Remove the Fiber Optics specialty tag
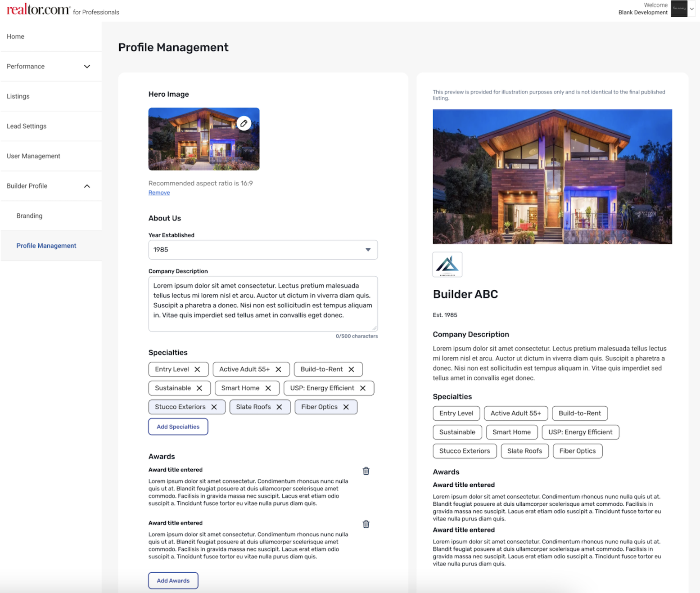Viewport: 700px width, 593px height. coord(346,407)
